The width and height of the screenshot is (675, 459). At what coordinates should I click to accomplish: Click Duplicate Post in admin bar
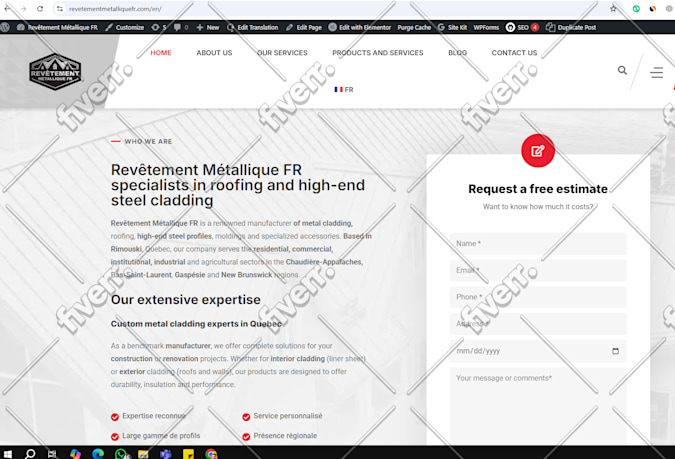(x=571, y=27)
